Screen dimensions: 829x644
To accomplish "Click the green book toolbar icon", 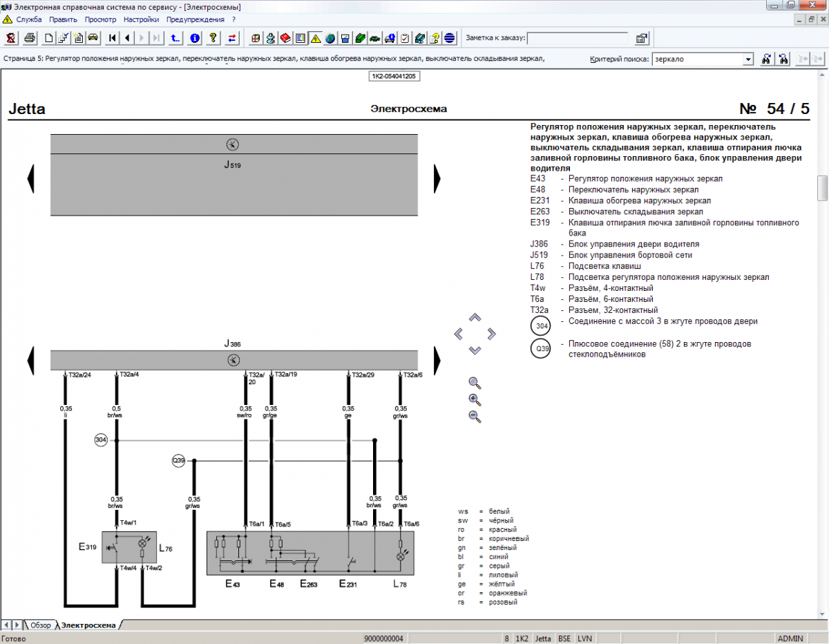I will coord(360,38).
